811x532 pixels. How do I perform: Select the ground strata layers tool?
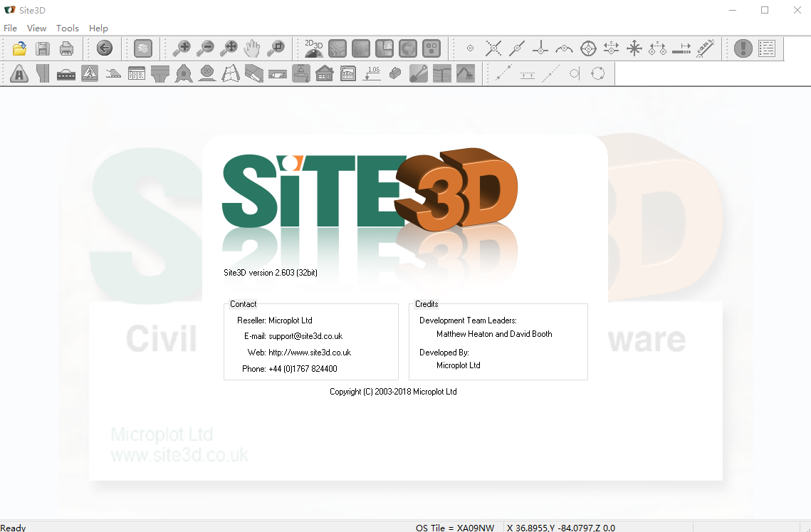[441, 74]
